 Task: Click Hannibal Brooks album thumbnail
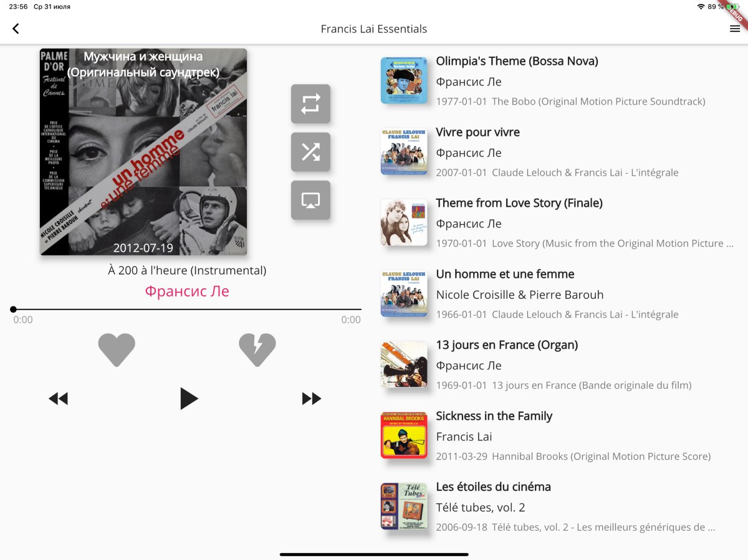tap(404, 435)
